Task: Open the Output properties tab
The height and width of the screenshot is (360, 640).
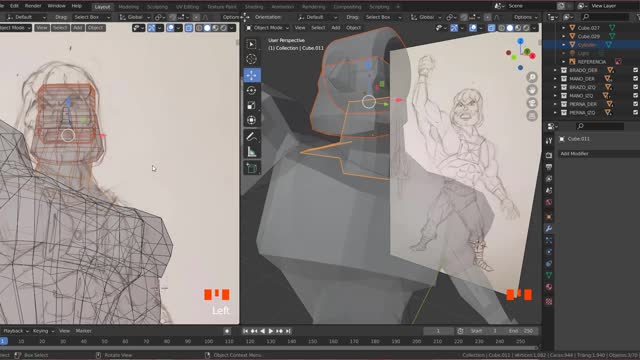Action: (x=549, y=167)
